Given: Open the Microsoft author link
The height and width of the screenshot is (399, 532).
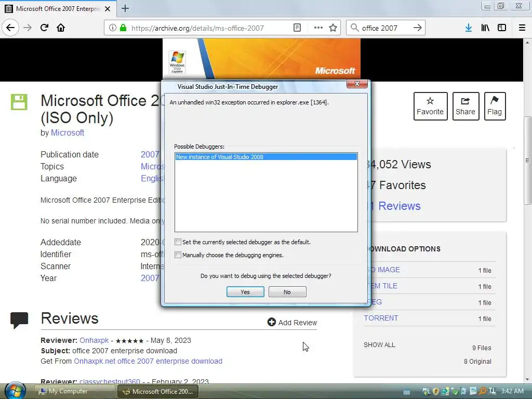Looking at the screenshot, I should 68,132.
